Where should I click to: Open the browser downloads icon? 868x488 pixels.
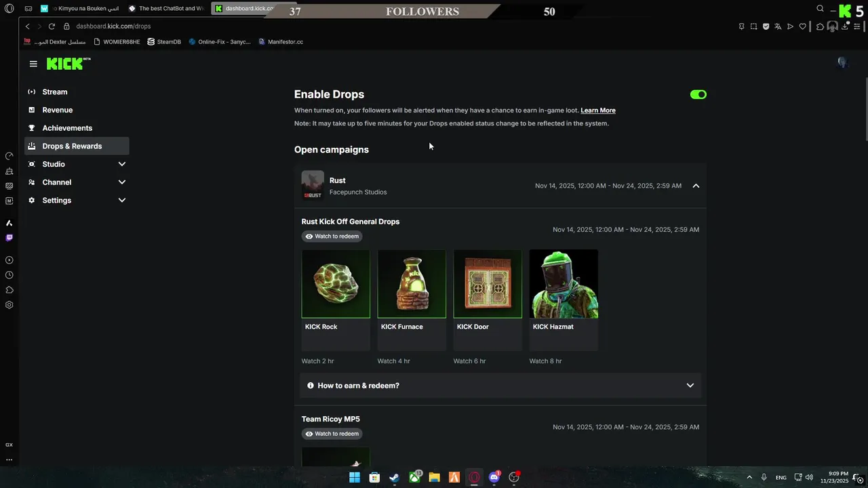[x=844, y=26]
